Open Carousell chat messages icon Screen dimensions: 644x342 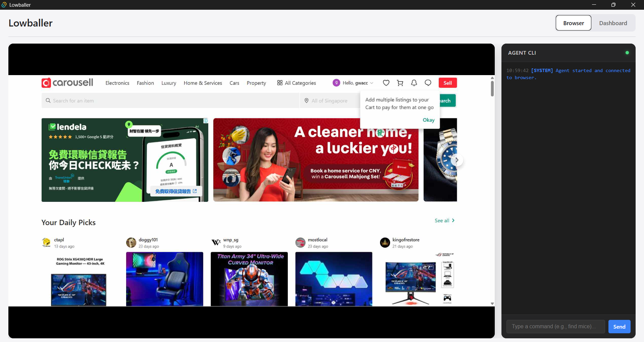pos(428,83)
